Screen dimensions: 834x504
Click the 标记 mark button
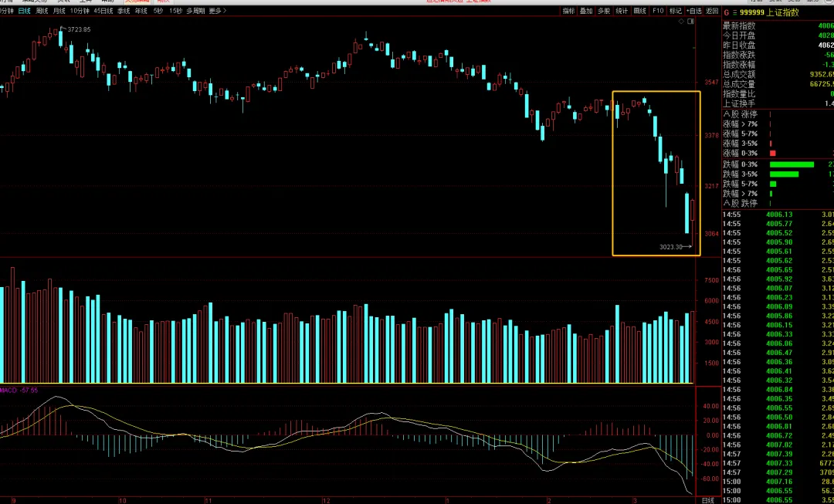click(x=675, y=11)
